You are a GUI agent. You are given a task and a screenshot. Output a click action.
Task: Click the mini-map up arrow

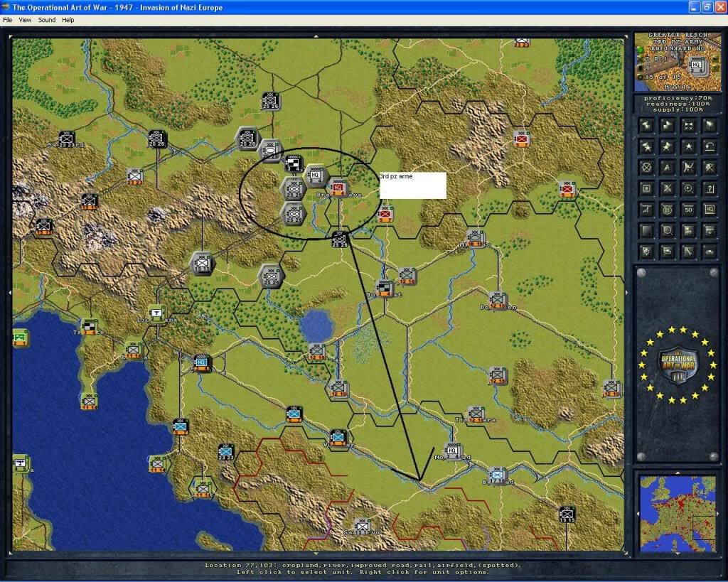678,473
